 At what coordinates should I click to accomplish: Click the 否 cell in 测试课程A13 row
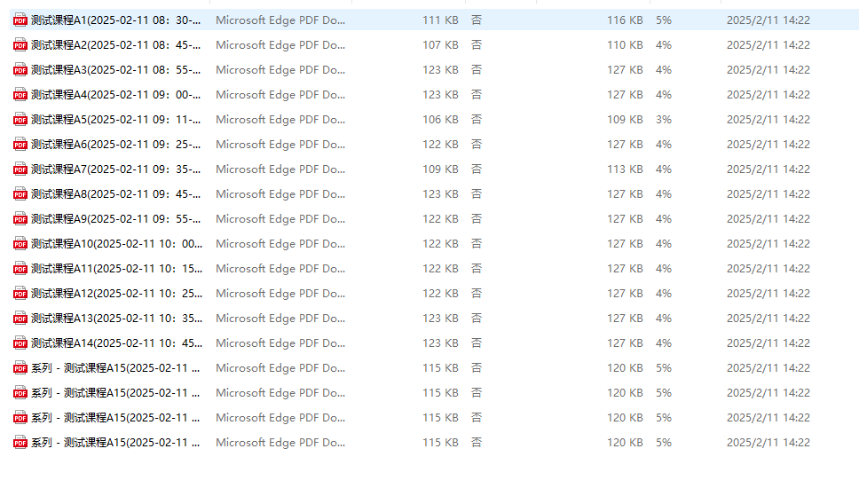[x=477, y=319]
